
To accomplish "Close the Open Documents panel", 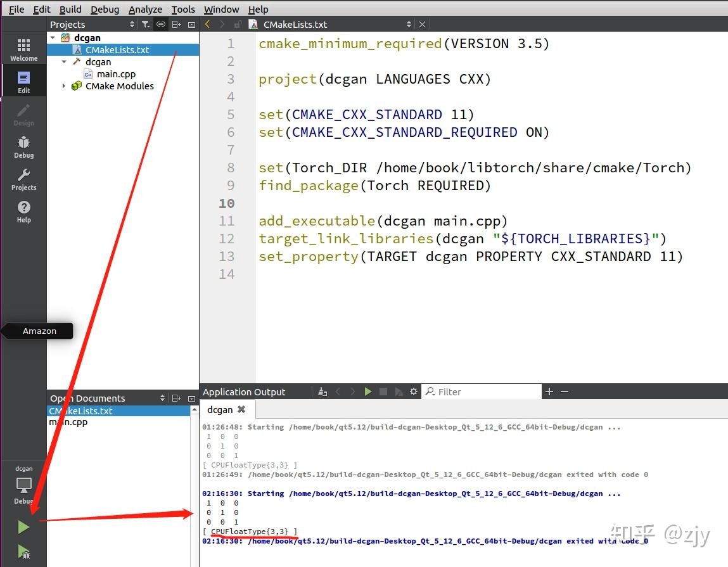I will pyautogui.click(x=191, y=398).
